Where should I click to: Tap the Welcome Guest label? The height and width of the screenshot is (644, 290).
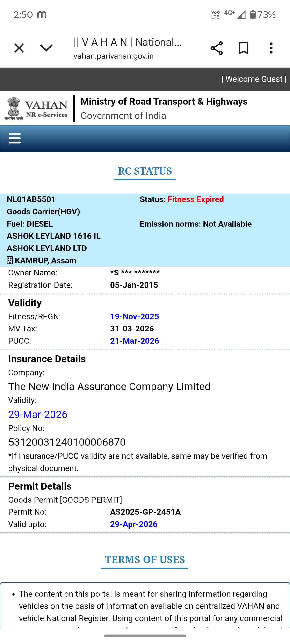(254, 79)
